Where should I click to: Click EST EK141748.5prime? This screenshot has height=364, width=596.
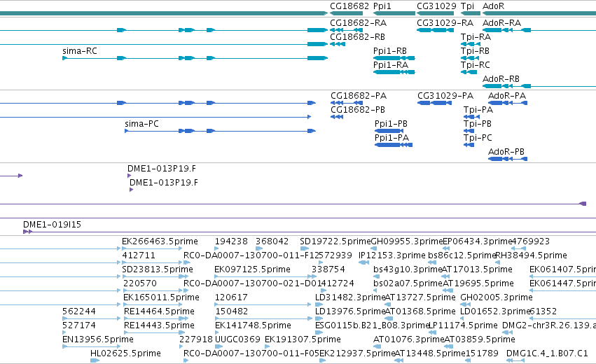[x=253, y=325]
